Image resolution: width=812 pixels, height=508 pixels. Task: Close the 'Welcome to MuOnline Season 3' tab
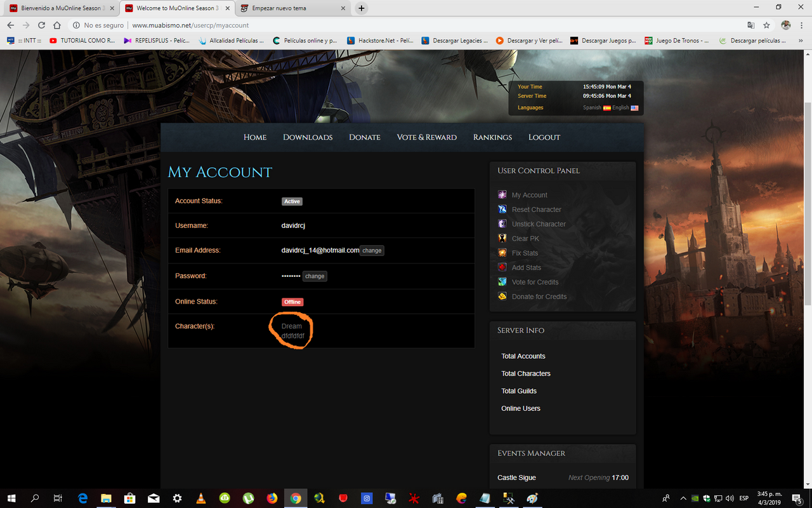228,8
